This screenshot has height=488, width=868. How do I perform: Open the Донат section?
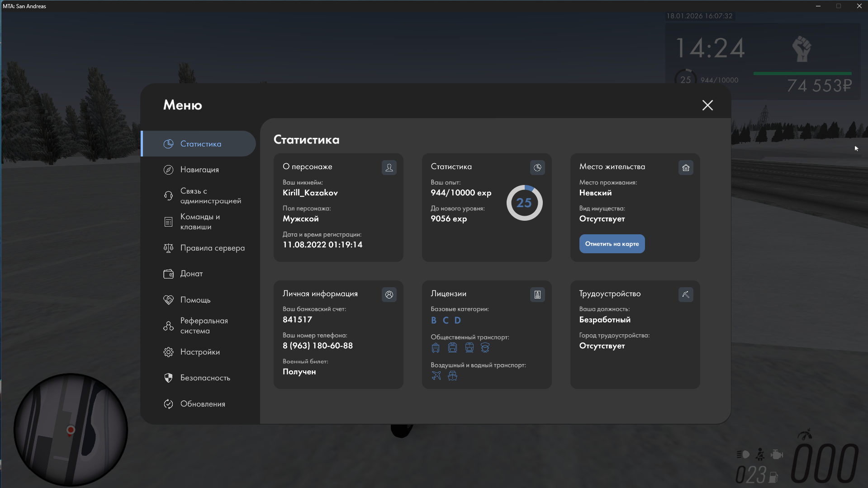(x=191, y=274)
